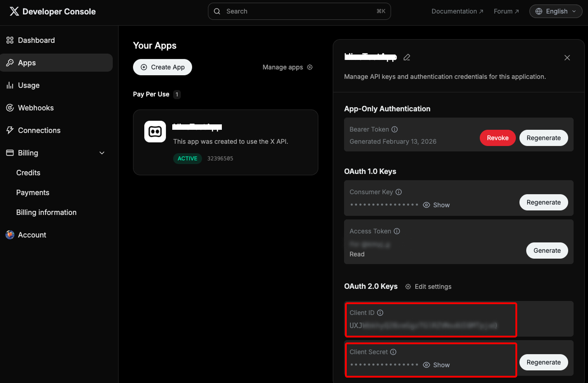The image size is (588, 383).
Task: Click the Create App button
Action: point(162,67)
